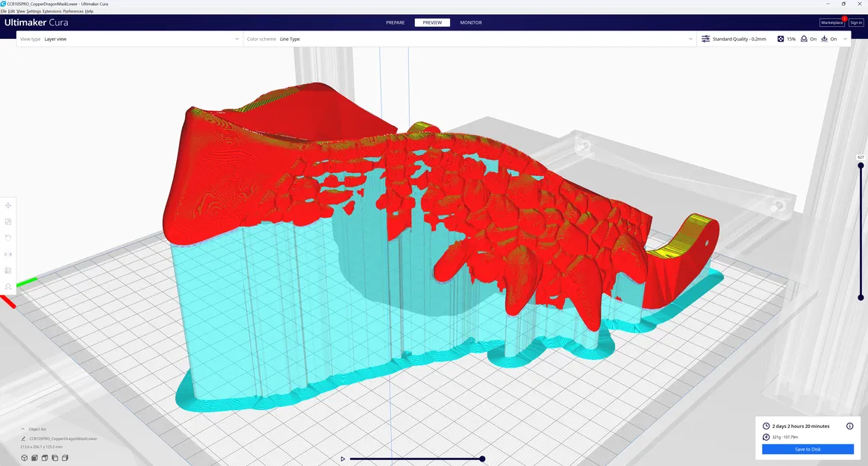Viewport: 868px width, 466px height.
Task: Collapse the Object list
Action: pos(22,429)
